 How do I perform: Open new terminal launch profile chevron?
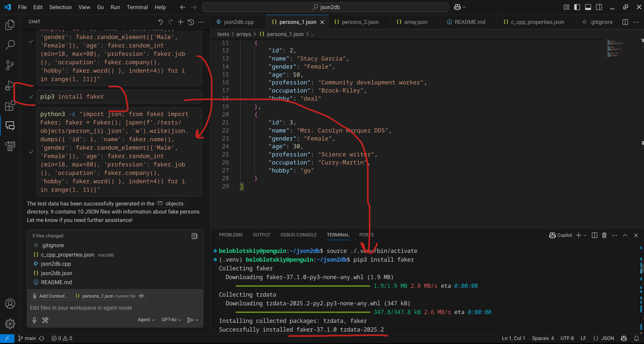click(x=585, y=235)
